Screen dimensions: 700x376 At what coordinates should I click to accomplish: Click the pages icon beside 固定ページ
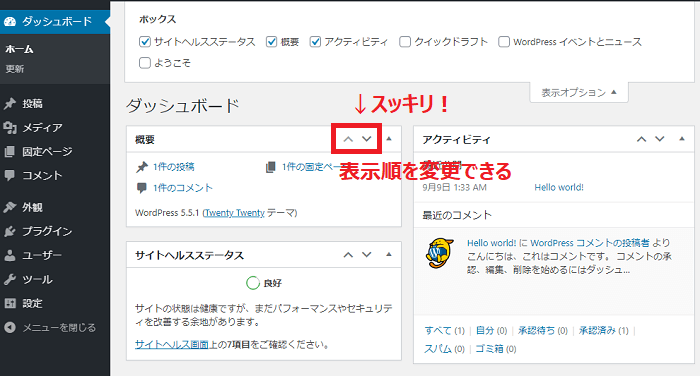pyautogui.click(x=10, y=152)
